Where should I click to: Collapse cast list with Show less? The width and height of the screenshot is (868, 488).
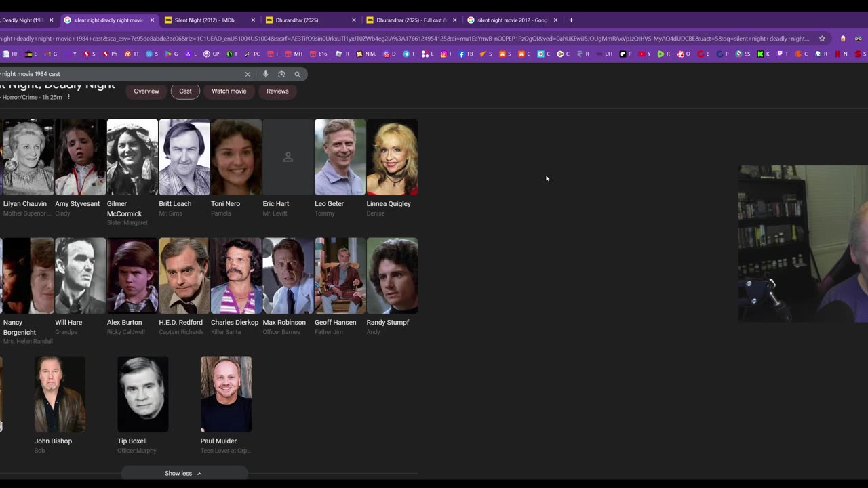[184, 473]
